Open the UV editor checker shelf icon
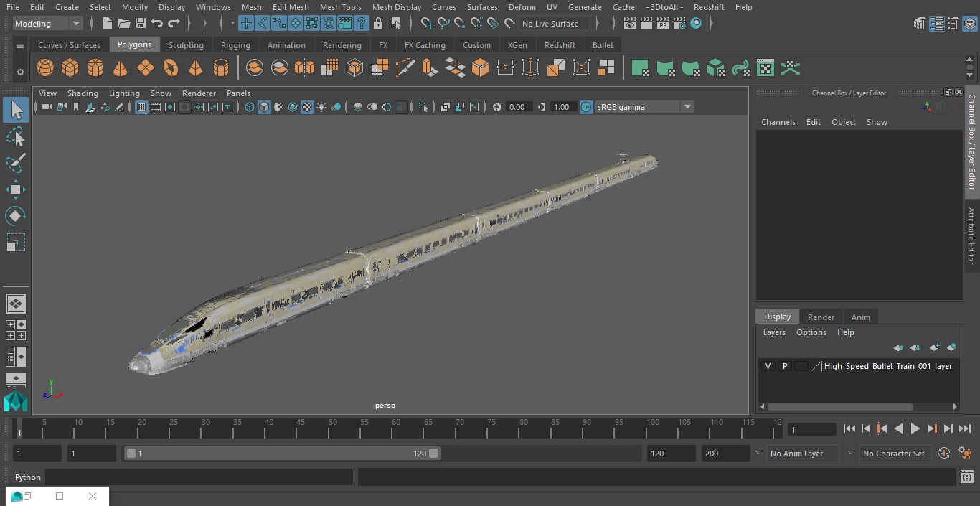This screenshot has width=980, height=506. tap(765, 68)
